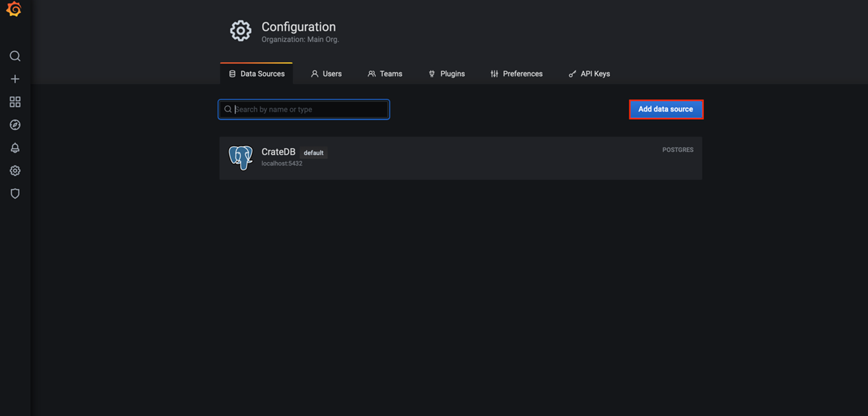Select the localhost:5432 text under CrateDB
This screenshot has width=868, height=416.
[x=282, y=163]
